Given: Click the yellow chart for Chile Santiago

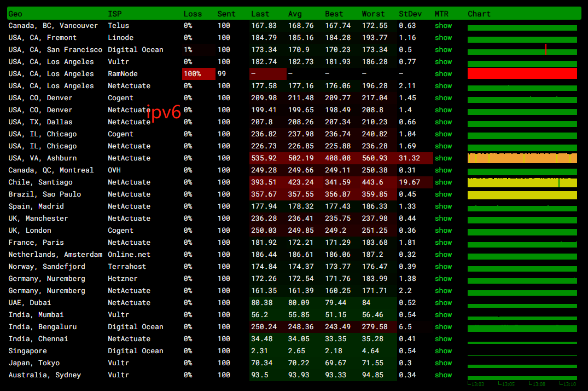Looking at the screenshot, I should 522,182.
